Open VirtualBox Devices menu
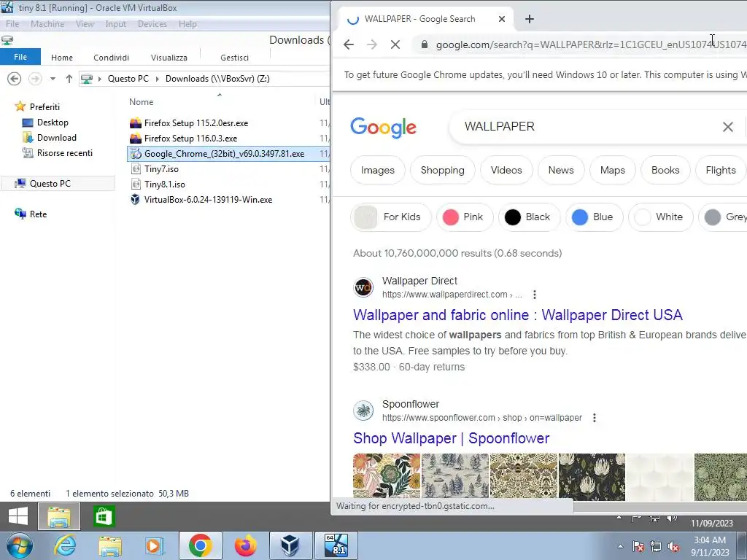The width and height of the screenshot is (747, 560). 152,24
